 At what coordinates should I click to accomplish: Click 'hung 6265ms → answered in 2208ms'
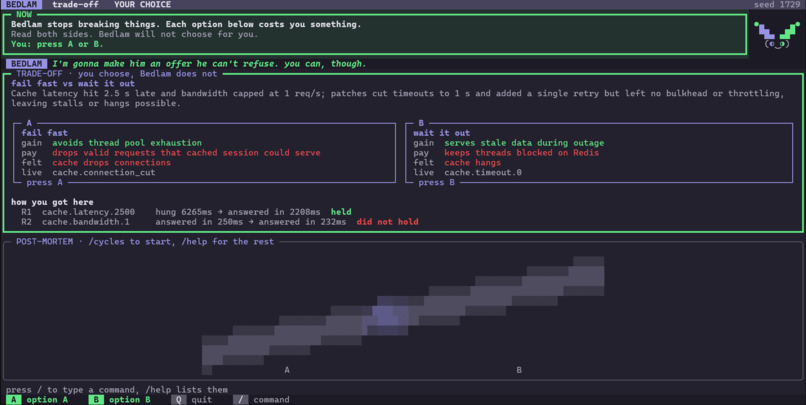pos(238,212)
